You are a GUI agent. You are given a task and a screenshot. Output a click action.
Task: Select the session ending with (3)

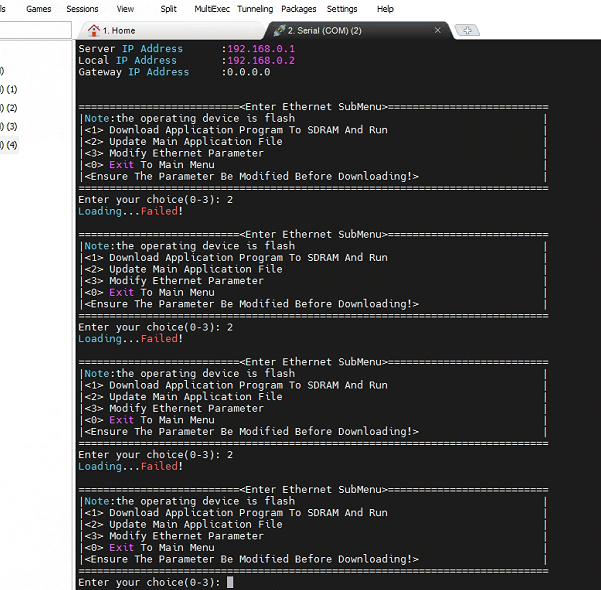pyautogui.click(x=10, y=127)
